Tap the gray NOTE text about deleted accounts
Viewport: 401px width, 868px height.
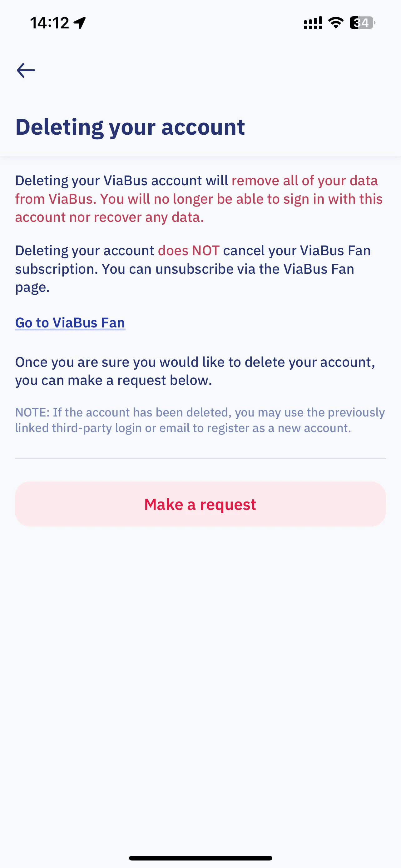pyautogui.click(x=200, y=420)
